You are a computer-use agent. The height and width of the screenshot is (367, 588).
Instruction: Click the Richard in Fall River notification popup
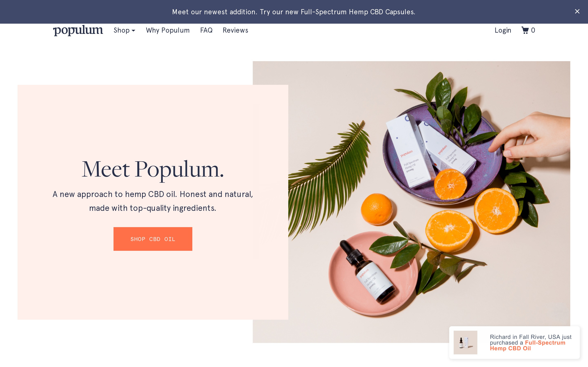514,343
